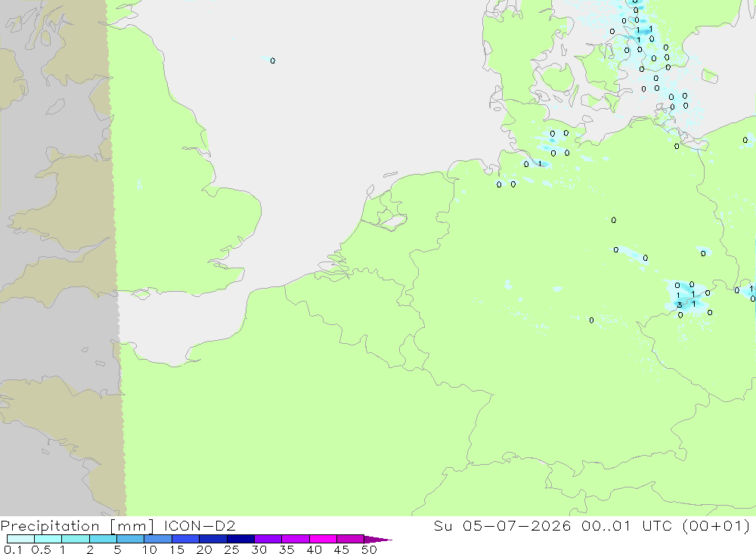This screenshot has width=756, height=554.
Task: Choose the 40–45 mm magenta legend swatch
Action: (323, 539)
